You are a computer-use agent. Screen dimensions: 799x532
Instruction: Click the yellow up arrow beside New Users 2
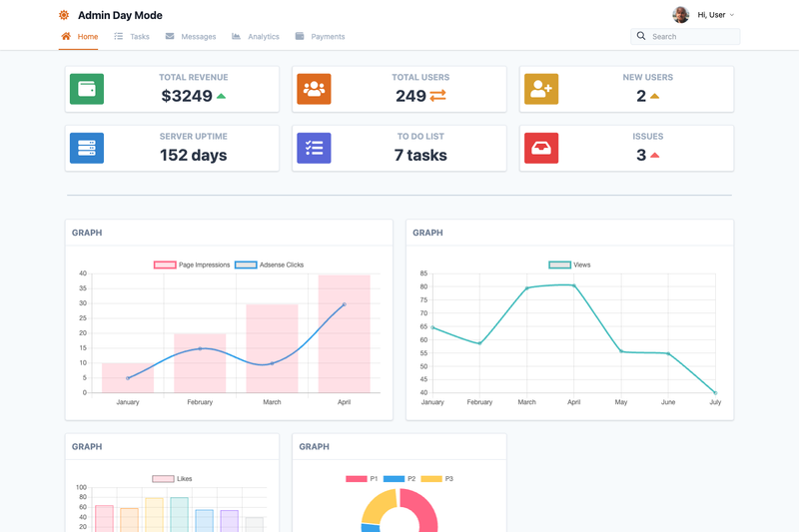coord(655,96)
